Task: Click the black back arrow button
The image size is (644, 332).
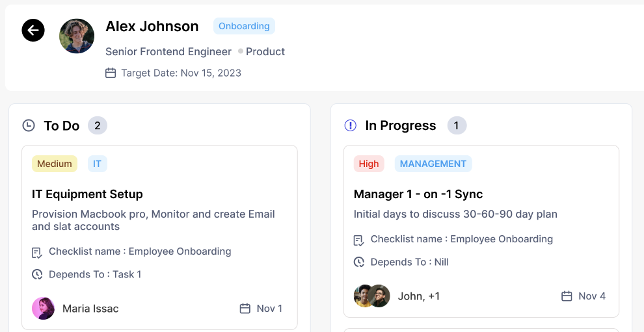Action: click(x=33, y=31)
